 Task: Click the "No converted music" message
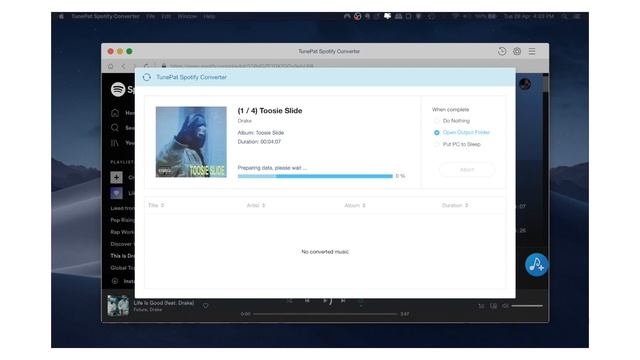325,252
